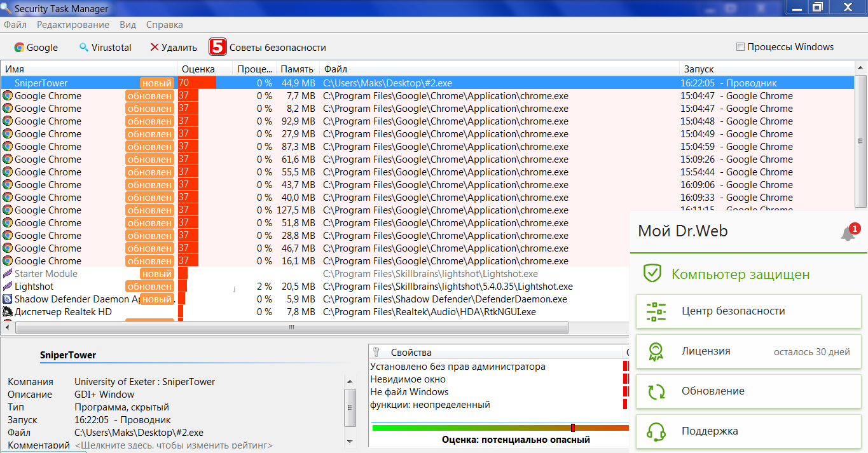Click the 37 rating bar of 8,2 MB Chrome

(x=188, y=109)
